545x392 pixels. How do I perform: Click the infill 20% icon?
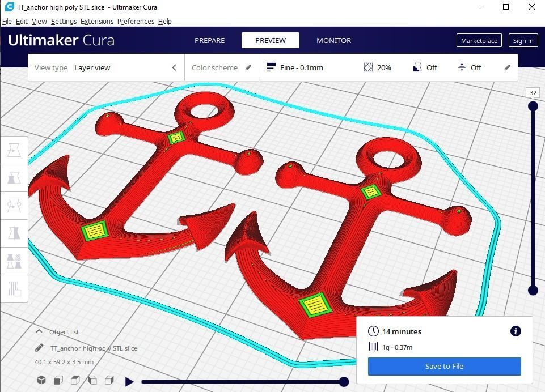pyautogui.click(x=368, y=67)
